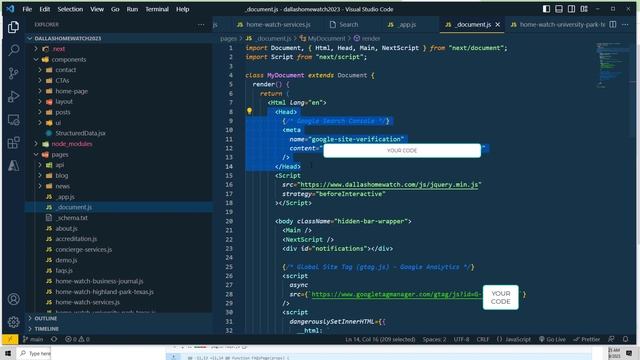Viewport: 640px width, 360px height.
Task: Open _app.js file in Explorer tree
Action: tap(65, 197)
